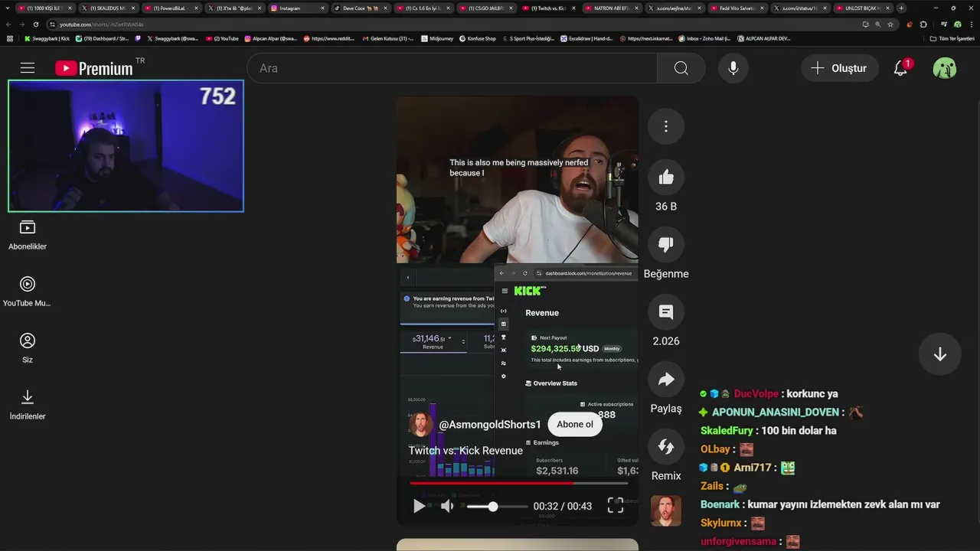Go to next Short with down arrow
The height and width of the screenshot is (551, 980).
[940, 354]
